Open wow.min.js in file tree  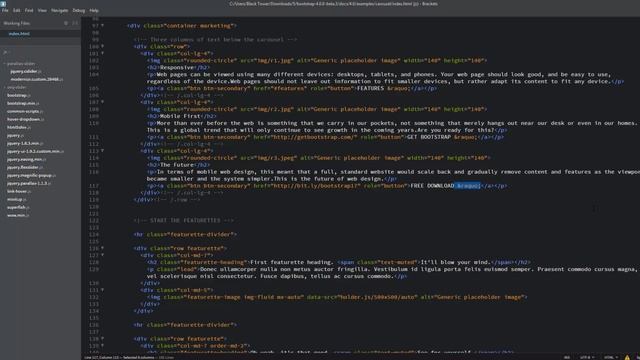[18, 215]
